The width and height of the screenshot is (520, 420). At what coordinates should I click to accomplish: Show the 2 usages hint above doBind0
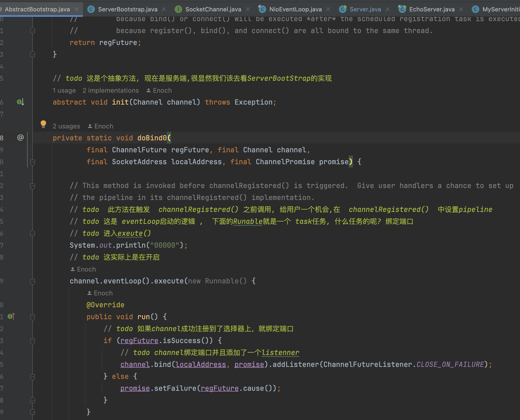(66, 126)
